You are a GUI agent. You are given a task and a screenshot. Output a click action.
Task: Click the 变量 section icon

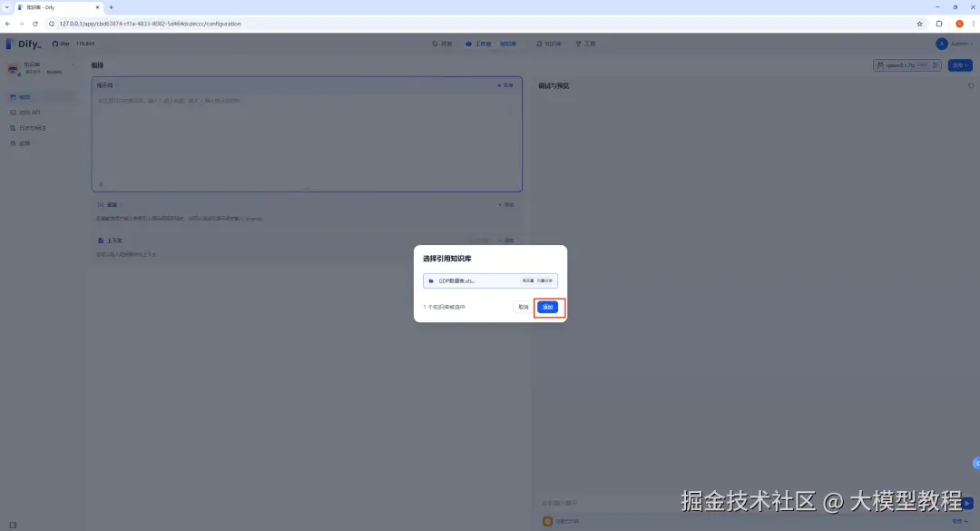click(x=101, y=204)
